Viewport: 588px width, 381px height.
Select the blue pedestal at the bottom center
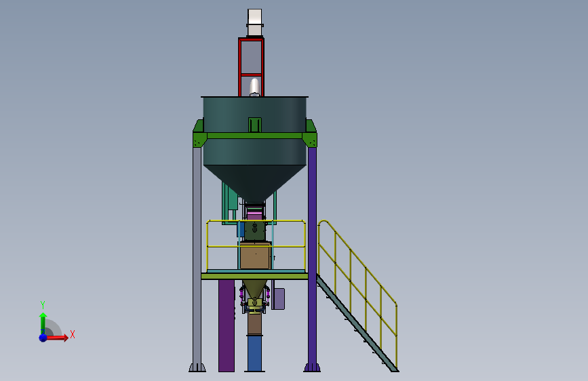click(254, 353)
